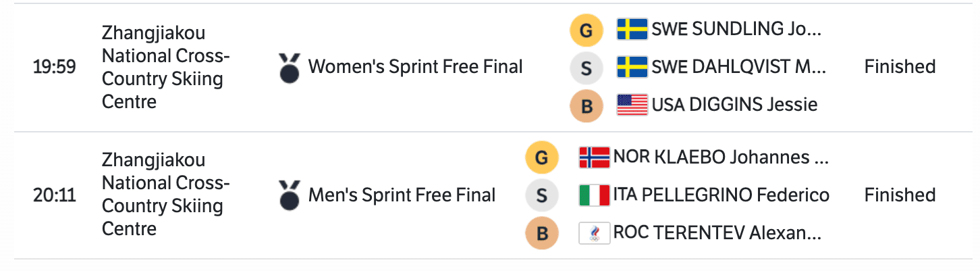Click the gold badge for Sundling
The image size is (980, 271).
coord(586,30)
